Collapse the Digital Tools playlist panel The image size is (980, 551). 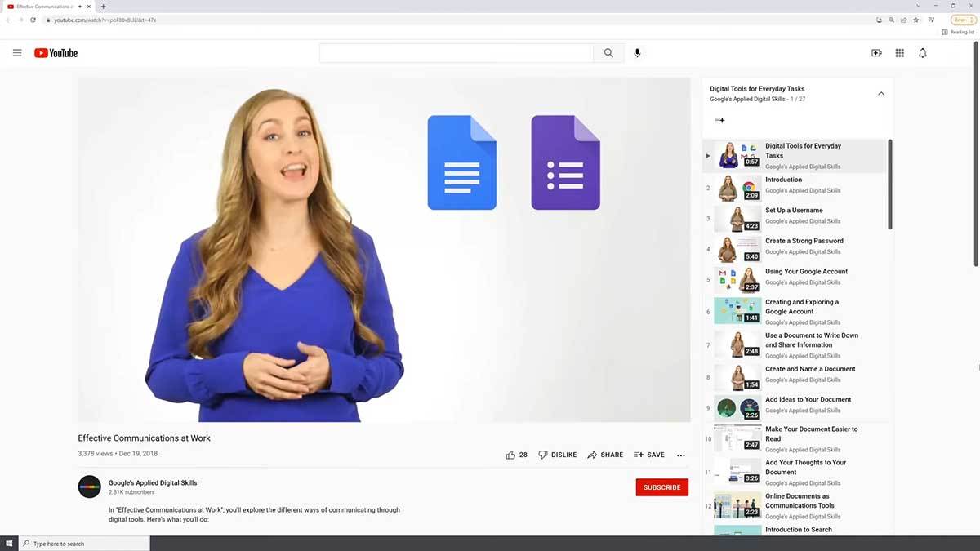click(x=880, y=94)
